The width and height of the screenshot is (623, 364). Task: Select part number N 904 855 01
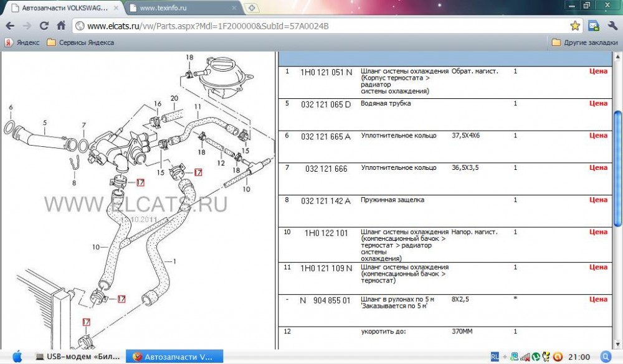(325, 301)
